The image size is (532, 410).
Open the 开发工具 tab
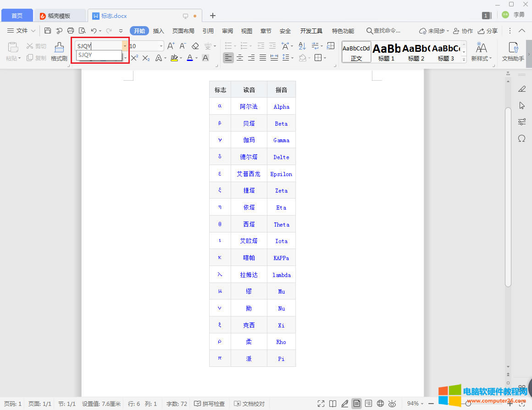[311, 31]
